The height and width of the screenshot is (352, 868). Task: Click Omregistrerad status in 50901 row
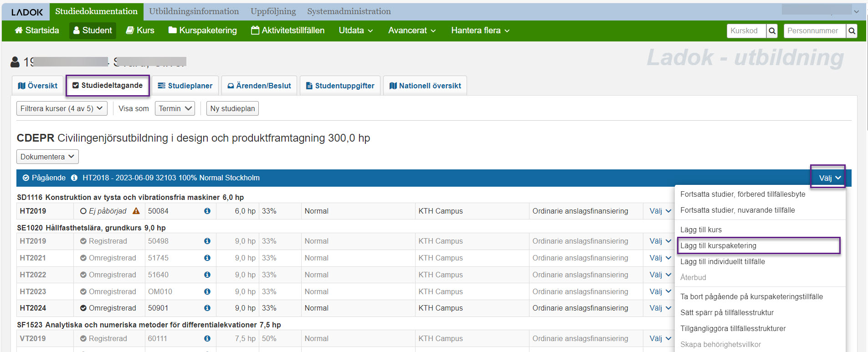[x=113, y=308]
